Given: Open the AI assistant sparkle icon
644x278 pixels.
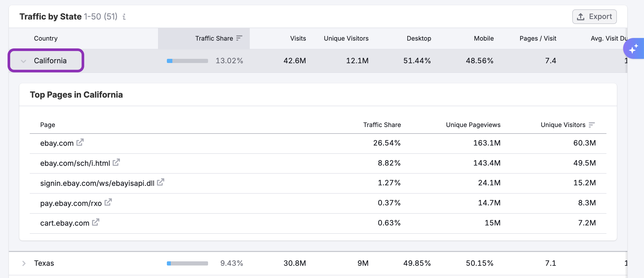Looking at the screenshot, I should click(633, 49).
